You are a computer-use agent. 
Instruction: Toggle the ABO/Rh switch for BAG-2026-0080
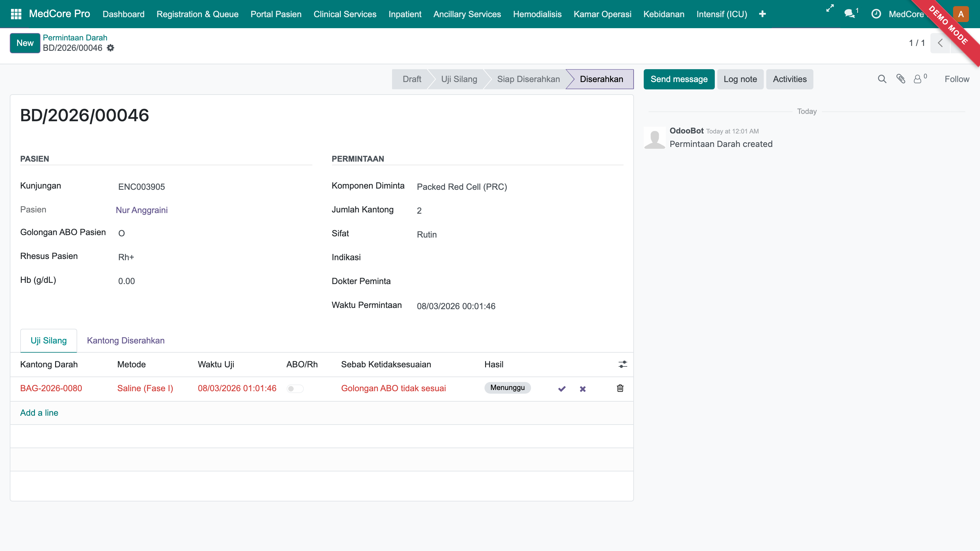coord(295,389)
